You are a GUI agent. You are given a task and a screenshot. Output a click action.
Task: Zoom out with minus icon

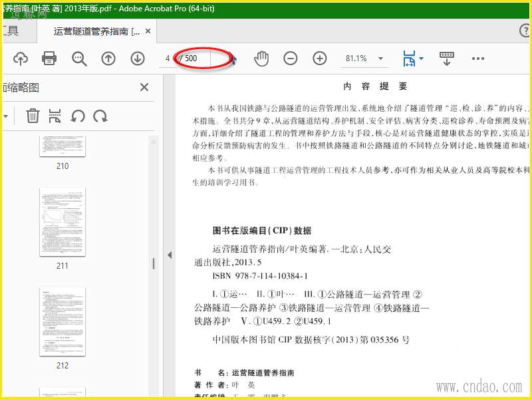point(291,59)
